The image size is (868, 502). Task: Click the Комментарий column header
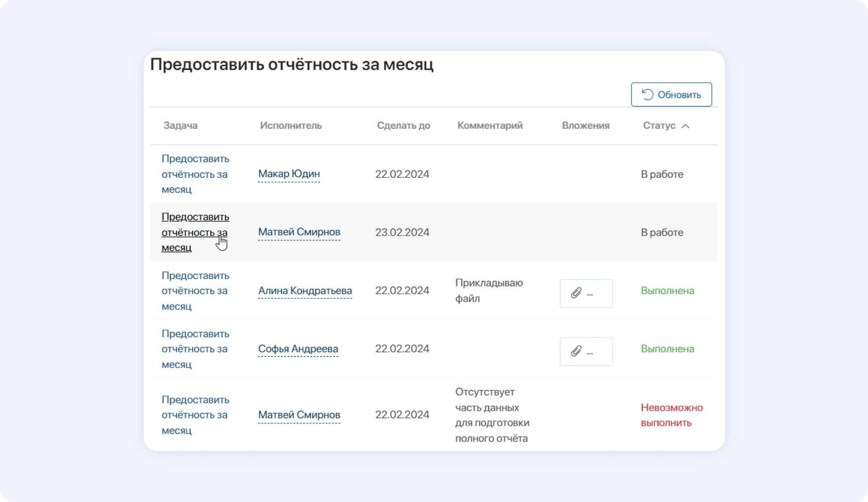(490, 125)
